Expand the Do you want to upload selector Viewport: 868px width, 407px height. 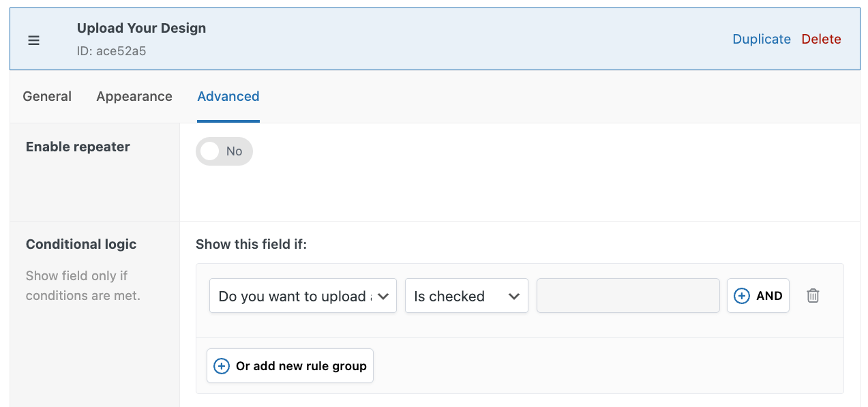(x=303, y=295)
